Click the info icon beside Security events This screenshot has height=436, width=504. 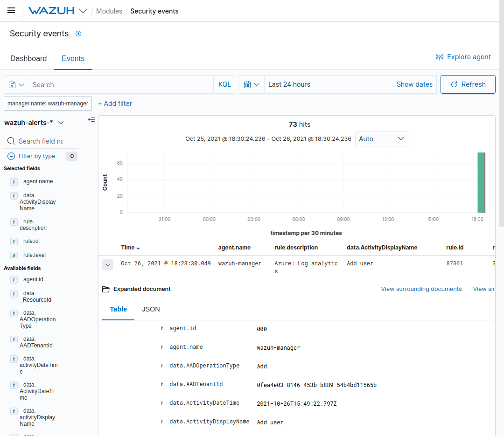[x=78, y=34]
